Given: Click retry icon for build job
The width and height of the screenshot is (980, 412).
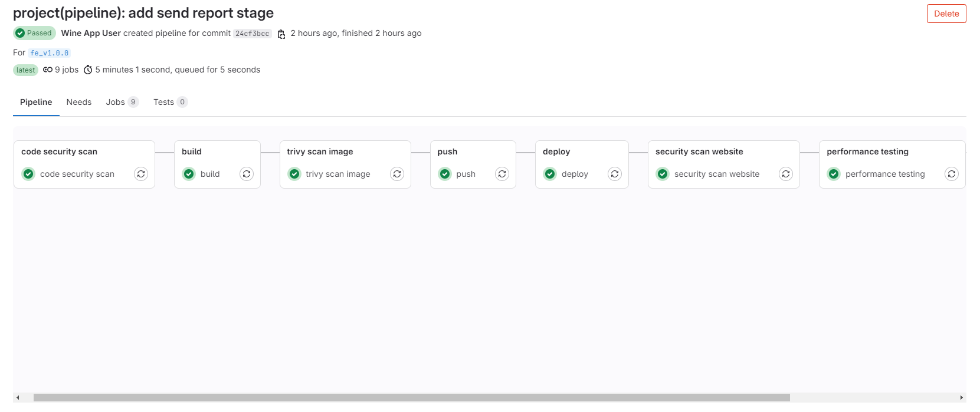Looking at the screenshot, I should (x=247, y=174).
